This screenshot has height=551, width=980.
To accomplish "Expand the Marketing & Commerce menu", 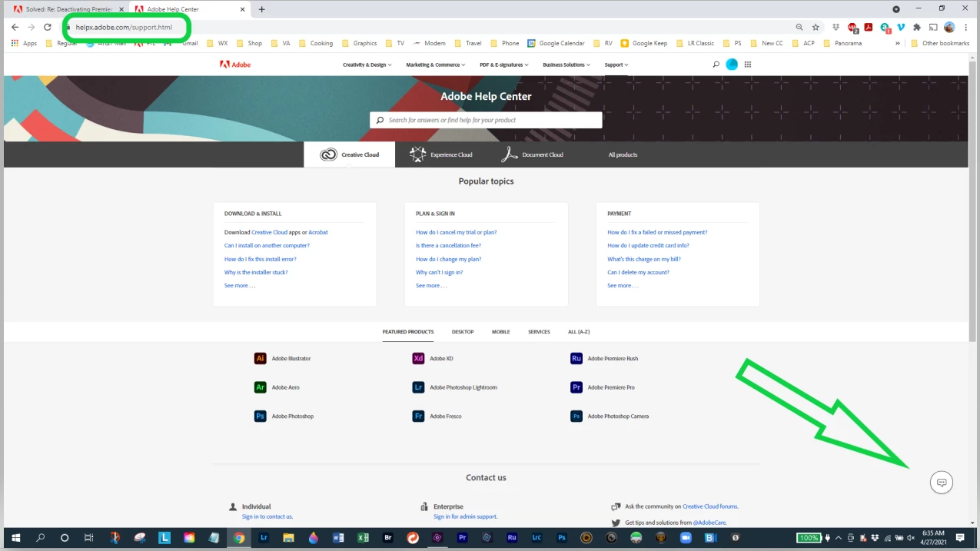I will [435, 65].
